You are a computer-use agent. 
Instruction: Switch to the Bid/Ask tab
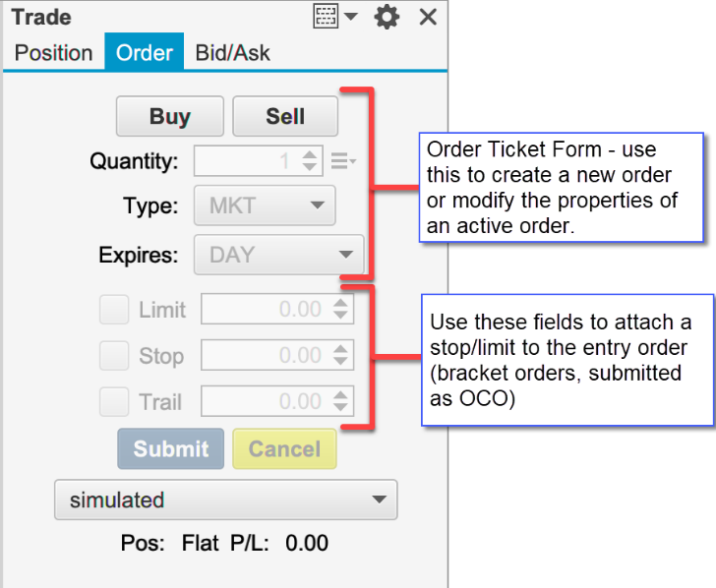[x=232, y=53]
